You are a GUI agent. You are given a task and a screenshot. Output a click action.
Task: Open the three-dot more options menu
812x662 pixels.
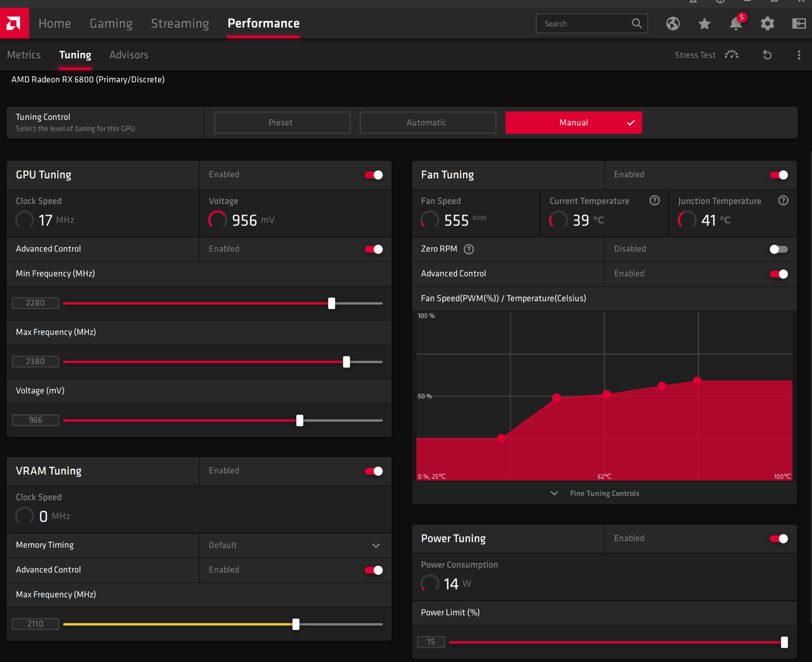799,55
